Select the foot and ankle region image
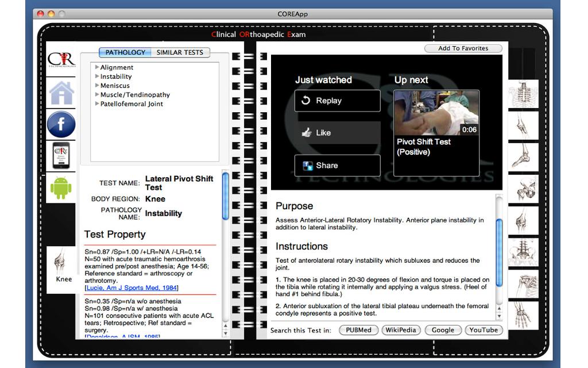The width and height of the screenshot is (588, 368). pos(523,157)
